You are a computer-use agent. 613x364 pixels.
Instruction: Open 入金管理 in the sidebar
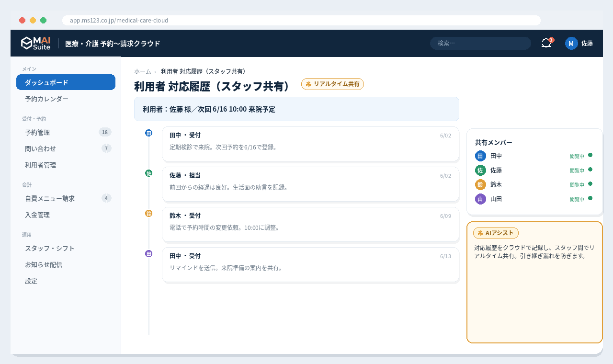[x=66, y=215]
